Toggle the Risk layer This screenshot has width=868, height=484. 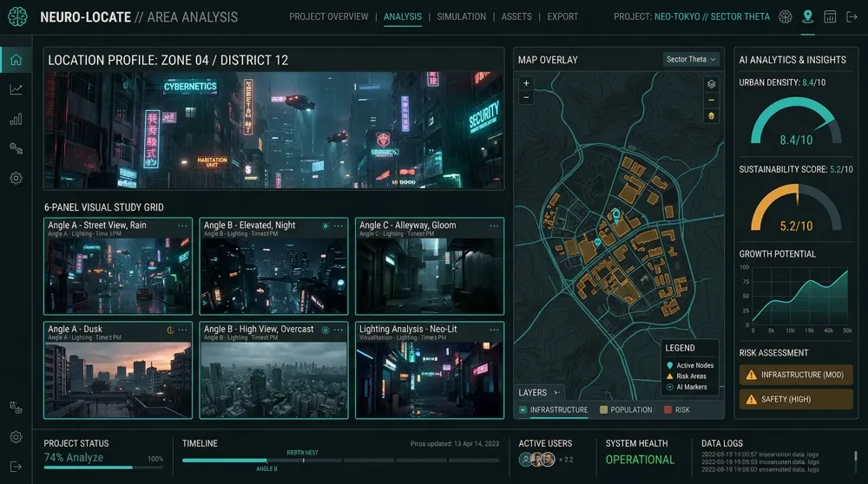tap(676, 410)
